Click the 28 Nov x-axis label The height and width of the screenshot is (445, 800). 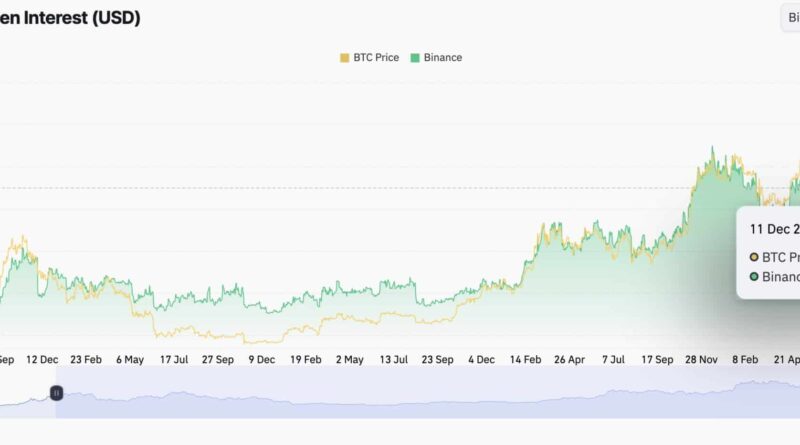pos(701,358)
